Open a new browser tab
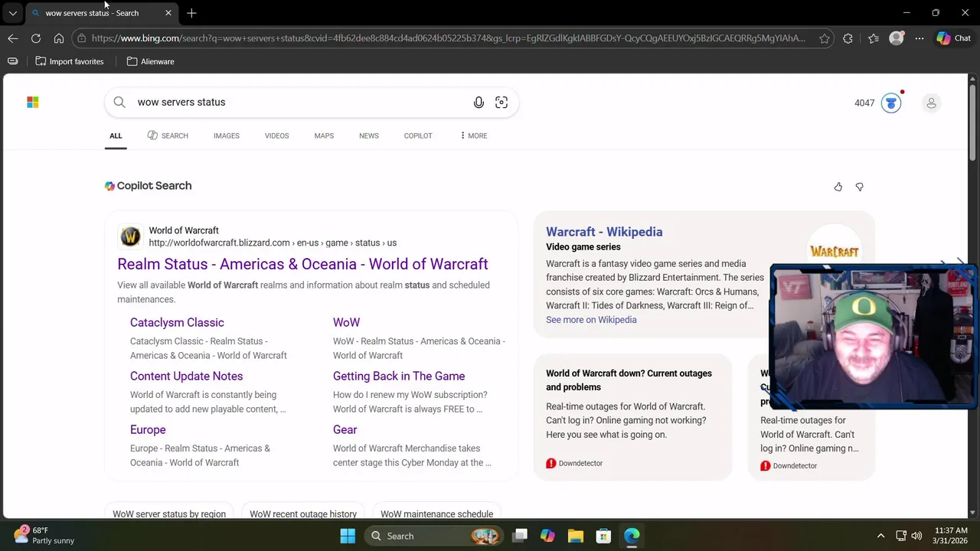Screen dimensions: 980x551 point(191,13)
